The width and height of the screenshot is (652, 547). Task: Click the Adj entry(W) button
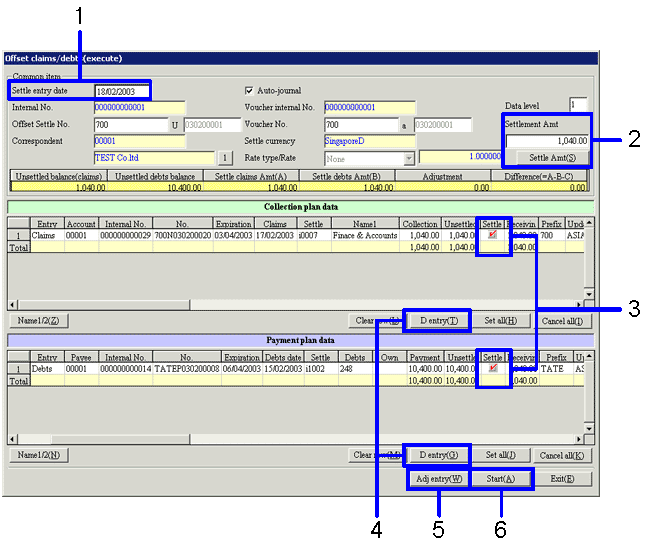pyautogui.click(x=439, y=479)
